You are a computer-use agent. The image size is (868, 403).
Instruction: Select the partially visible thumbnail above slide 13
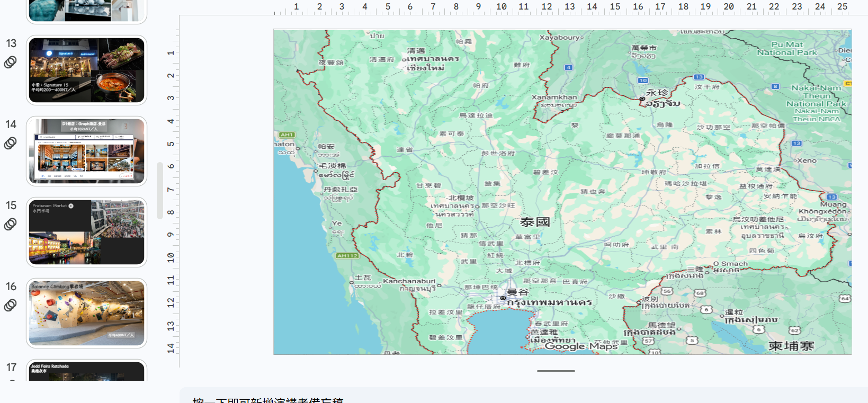tap(86, 11)
